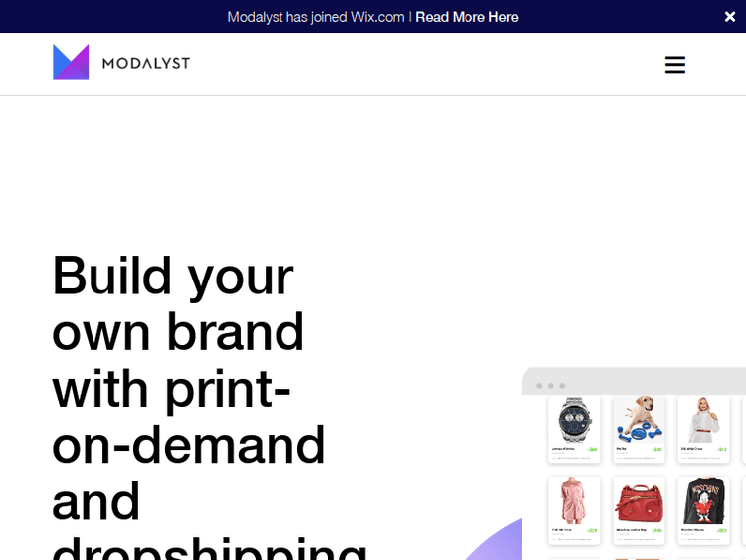Click the three gray dots in mockup window
This screenshot has width=746, height=560.
[x=550, y=385]
